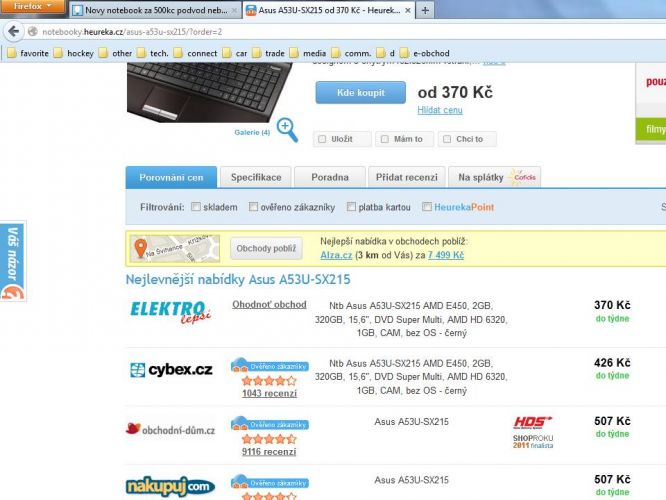Click the 507 Kč price for obchodní-dům.cz

click(612, 421)
